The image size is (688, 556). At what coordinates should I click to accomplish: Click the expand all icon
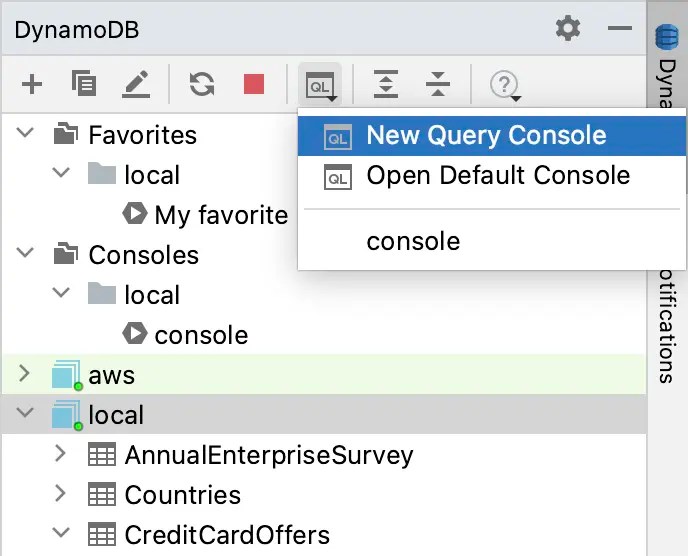386,83
